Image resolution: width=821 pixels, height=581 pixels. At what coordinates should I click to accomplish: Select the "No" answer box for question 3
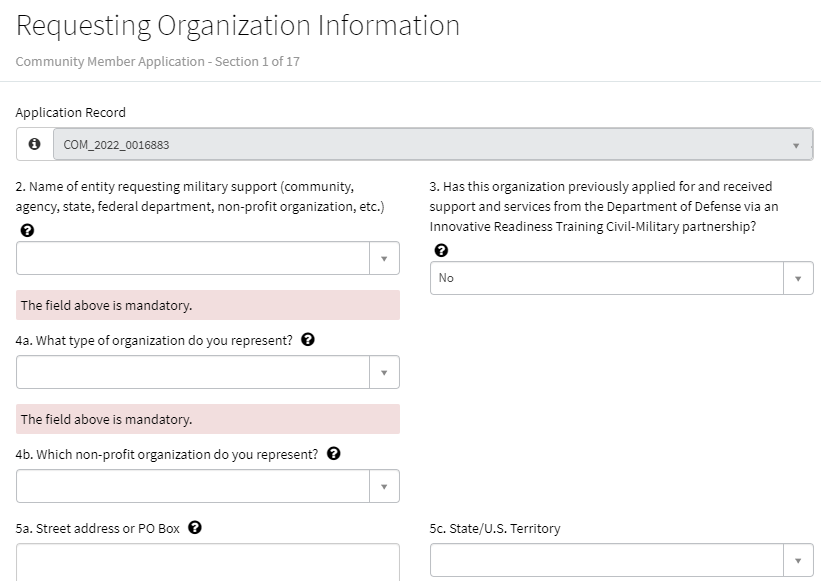click(x=607, y=278)
